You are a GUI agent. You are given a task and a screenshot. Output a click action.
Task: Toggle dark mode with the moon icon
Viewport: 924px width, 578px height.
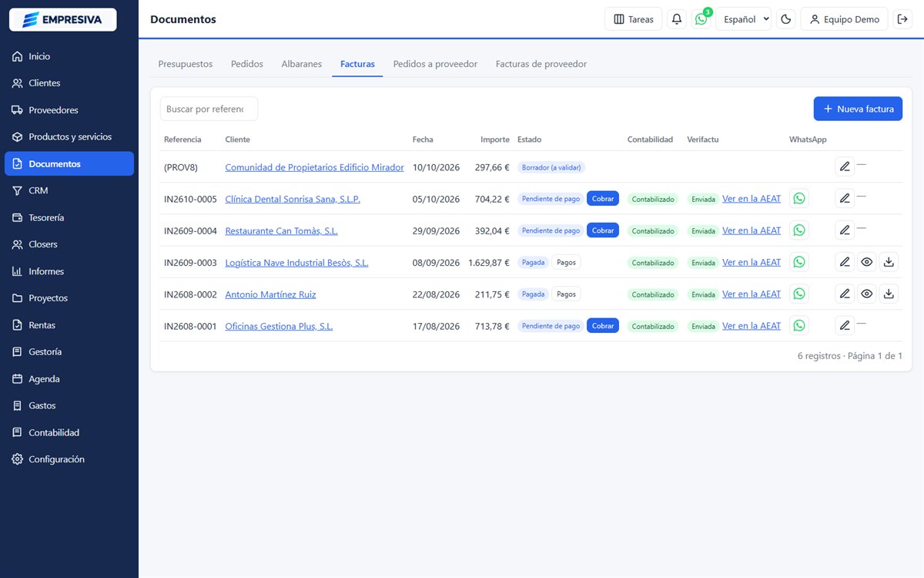pos(786,19)
